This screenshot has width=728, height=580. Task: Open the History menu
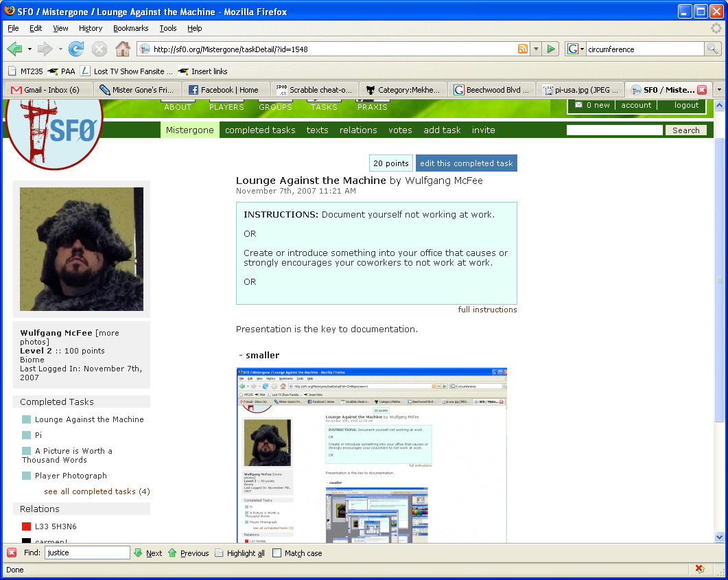point(91,28)
